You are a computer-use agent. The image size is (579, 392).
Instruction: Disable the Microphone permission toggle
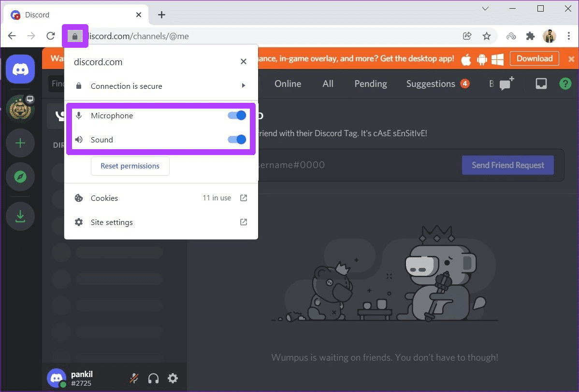236,115
